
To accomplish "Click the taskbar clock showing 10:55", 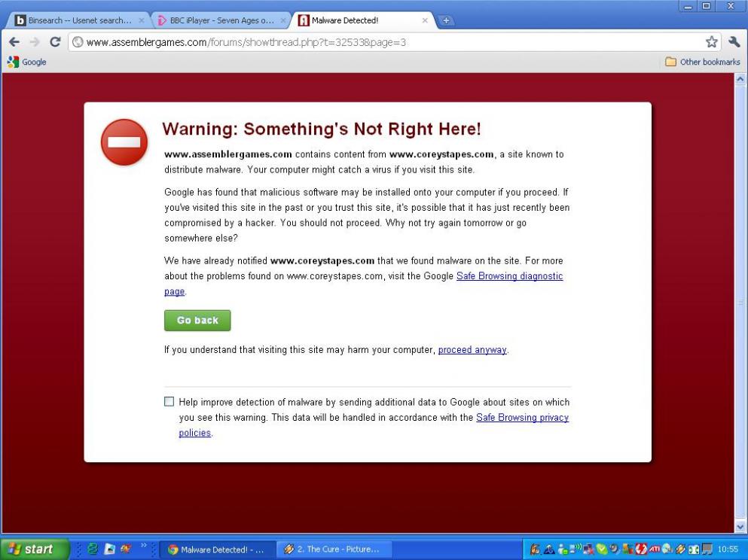I will click(728, 549).
